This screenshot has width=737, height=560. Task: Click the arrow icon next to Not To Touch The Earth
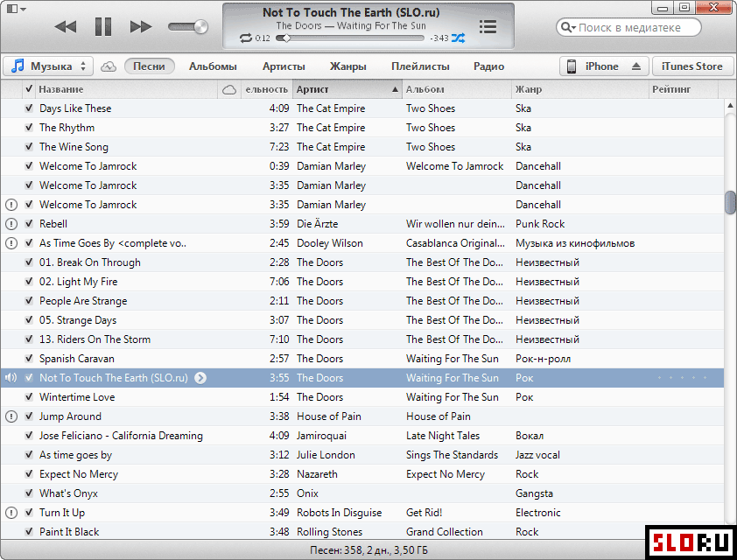(x=200, y=378)
